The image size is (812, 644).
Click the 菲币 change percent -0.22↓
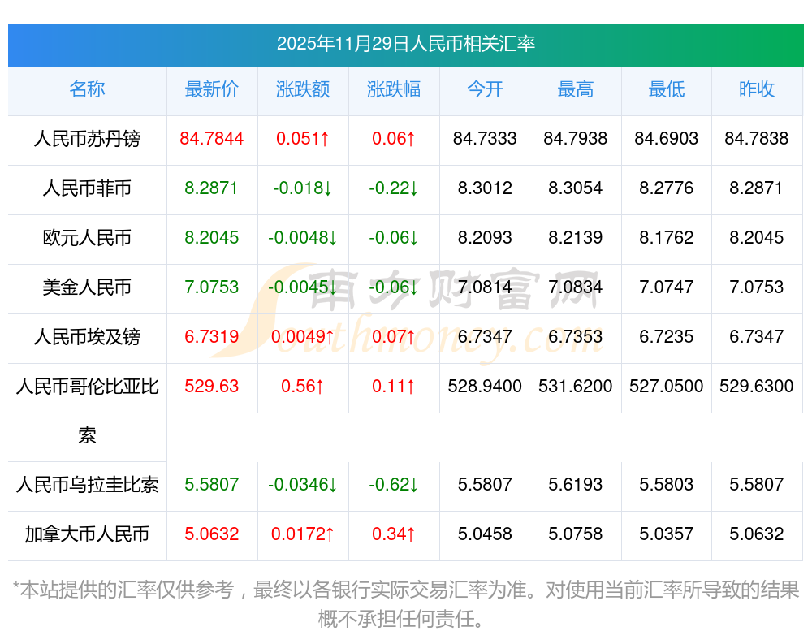[394, 188]
